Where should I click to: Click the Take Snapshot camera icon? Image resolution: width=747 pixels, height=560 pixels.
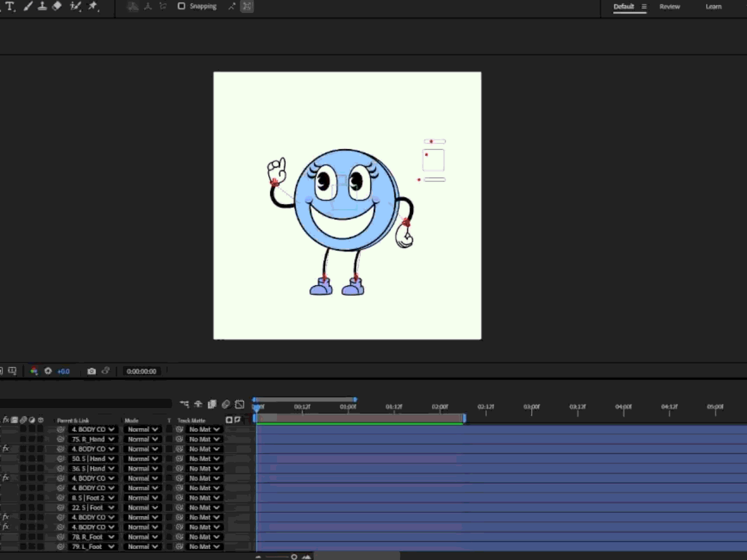coord(92,371)
